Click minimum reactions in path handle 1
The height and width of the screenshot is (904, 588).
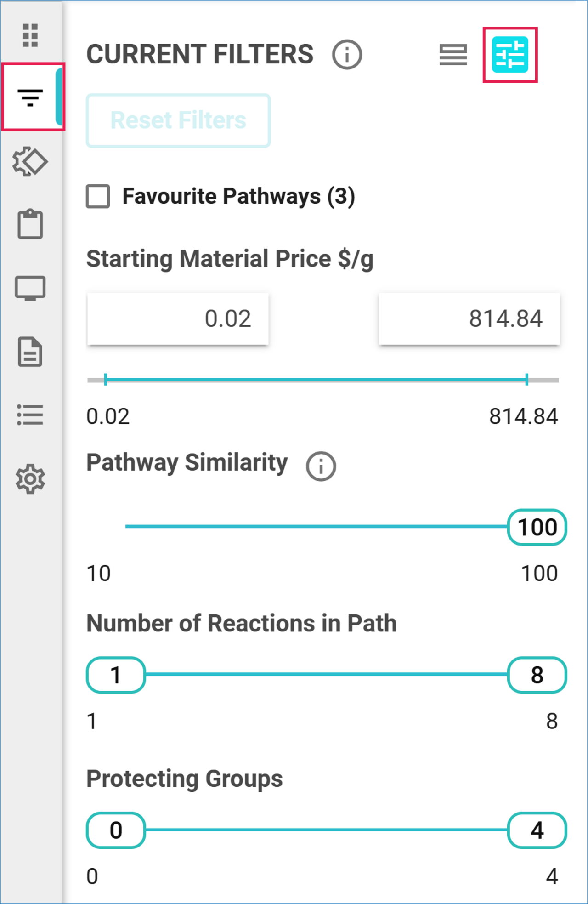tap(116, 675)
